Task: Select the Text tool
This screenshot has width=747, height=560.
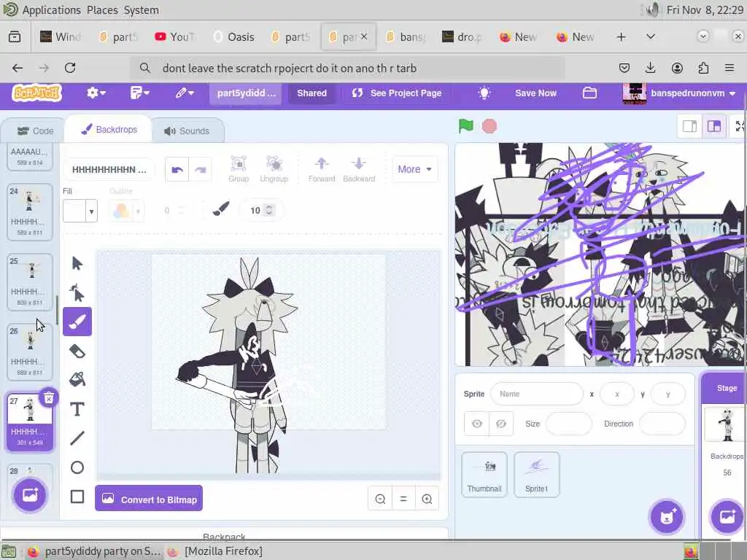Action: (77, 409)
